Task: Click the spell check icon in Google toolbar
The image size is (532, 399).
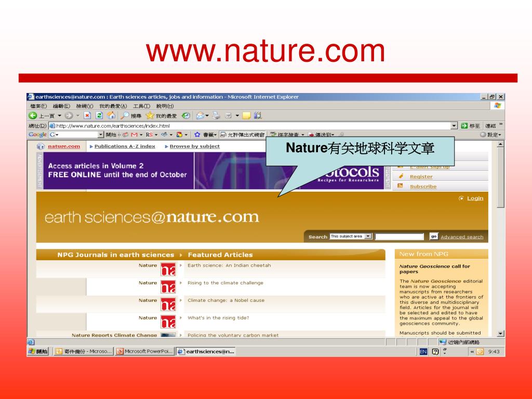Action: click(x=273, y=135)
